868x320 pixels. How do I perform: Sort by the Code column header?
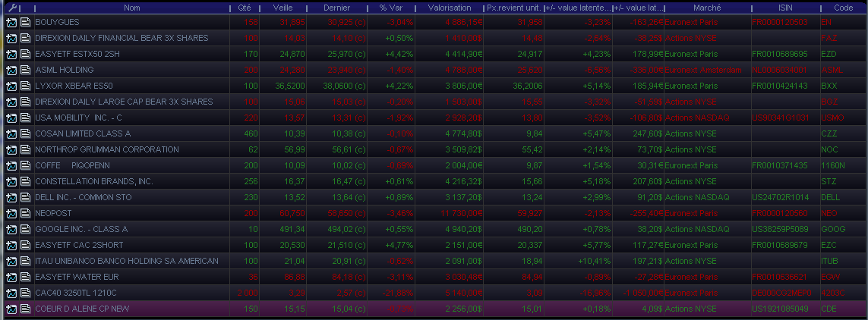[843, 8]
